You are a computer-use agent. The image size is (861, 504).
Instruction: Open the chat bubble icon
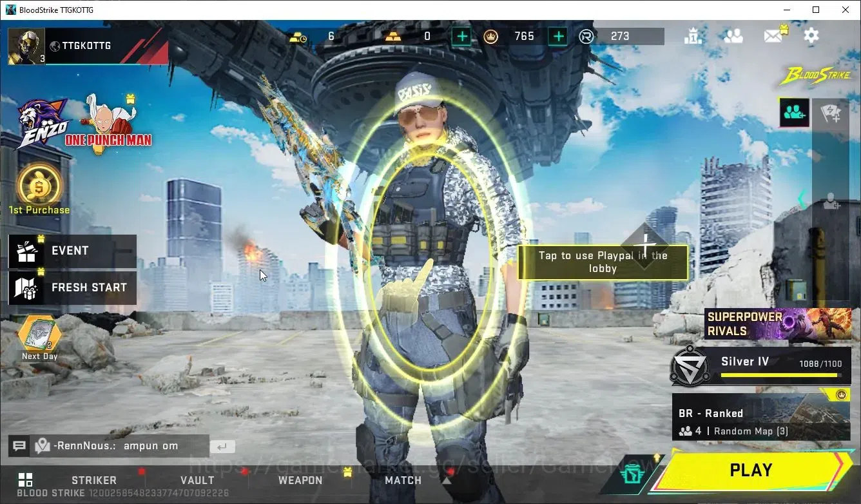pyautogui.click(x=19, y=446)
